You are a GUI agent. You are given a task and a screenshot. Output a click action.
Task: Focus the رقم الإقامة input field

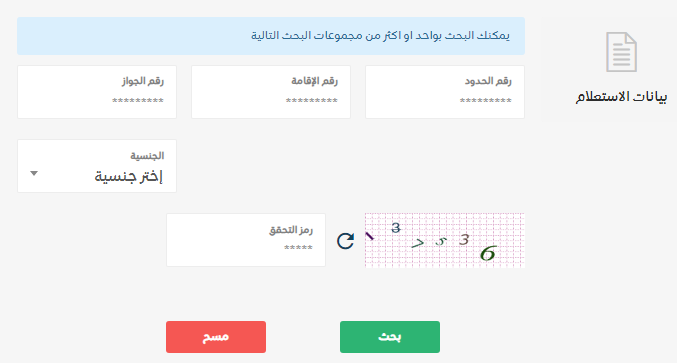click(271, 92)
